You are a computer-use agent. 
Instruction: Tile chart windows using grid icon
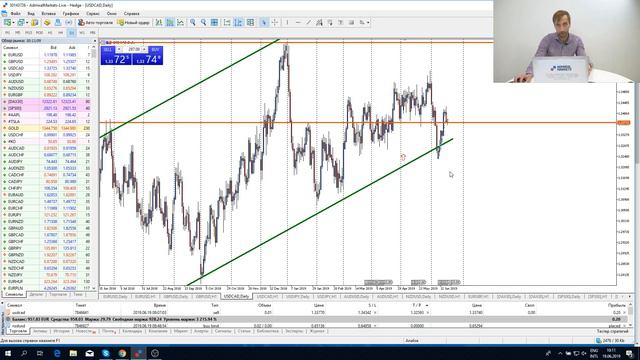(x=214, y=22)
